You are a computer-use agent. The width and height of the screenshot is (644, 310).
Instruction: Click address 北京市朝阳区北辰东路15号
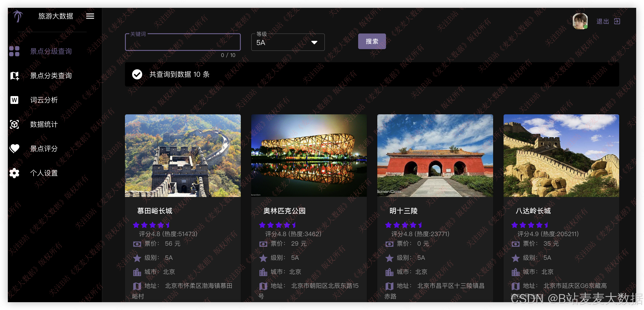309,291
